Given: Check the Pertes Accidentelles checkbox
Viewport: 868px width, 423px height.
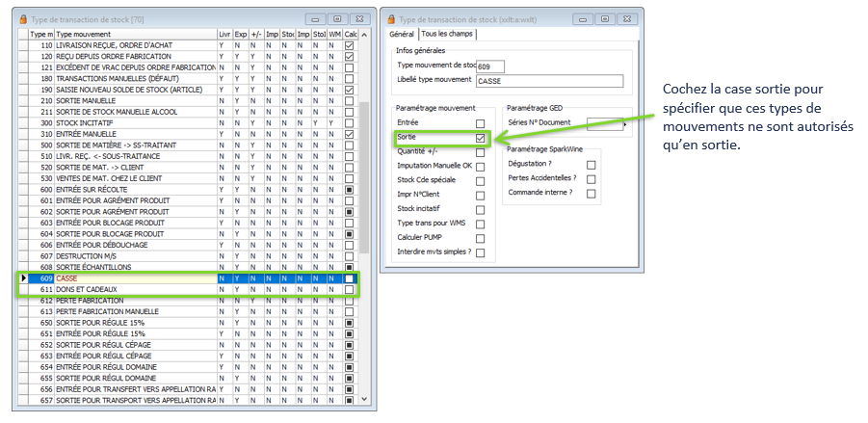Looking at the screenshot, I should [591, 178].
